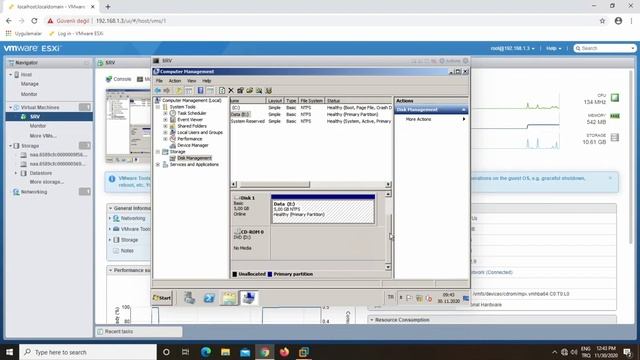This screenshot has width=640, height=360.
Task: Click the SRV VM console thumbnail
Action: coord(128,126)
